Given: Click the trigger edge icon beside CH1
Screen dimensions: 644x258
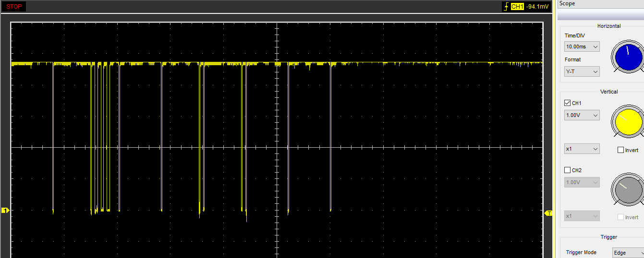Looking at the screenshot, I should (x=506, y=7).
